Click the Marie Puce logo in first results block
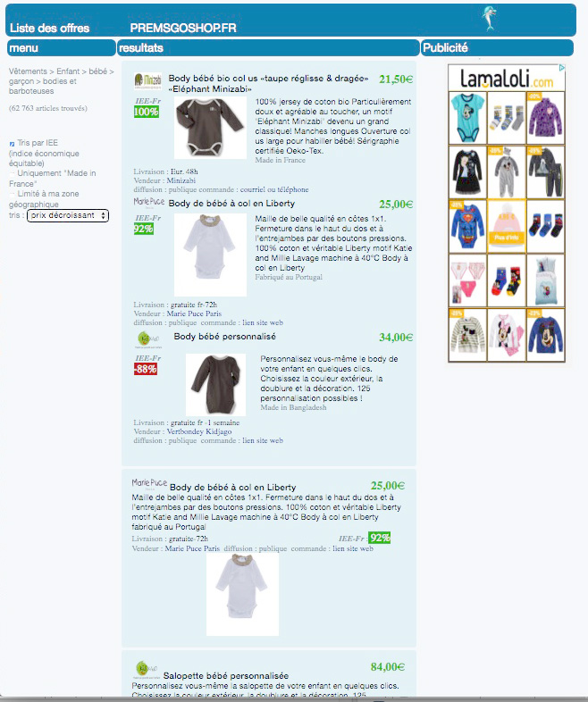Image resolution: width=588 pixels, height=702 pixels. click(149, 203)
